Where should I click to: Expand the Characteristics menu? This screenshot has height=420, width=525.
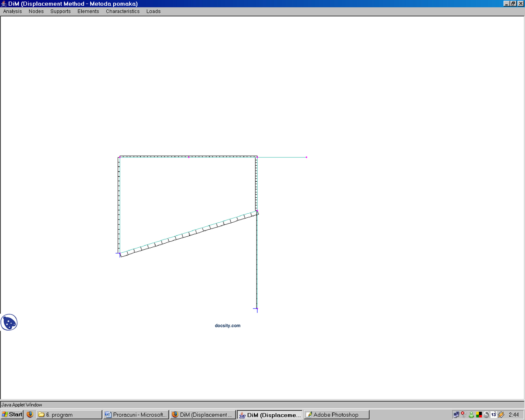tap(123, 11)
